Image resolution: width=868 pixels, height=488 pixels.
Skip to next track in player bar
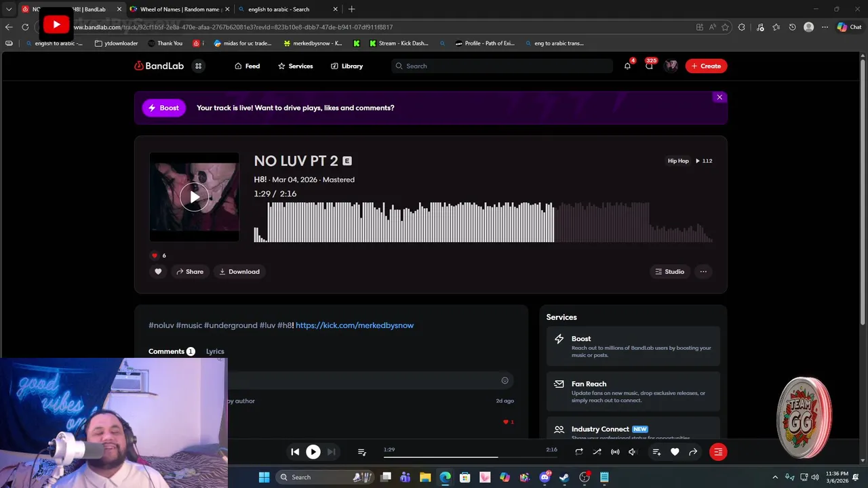tap(331, 452)
